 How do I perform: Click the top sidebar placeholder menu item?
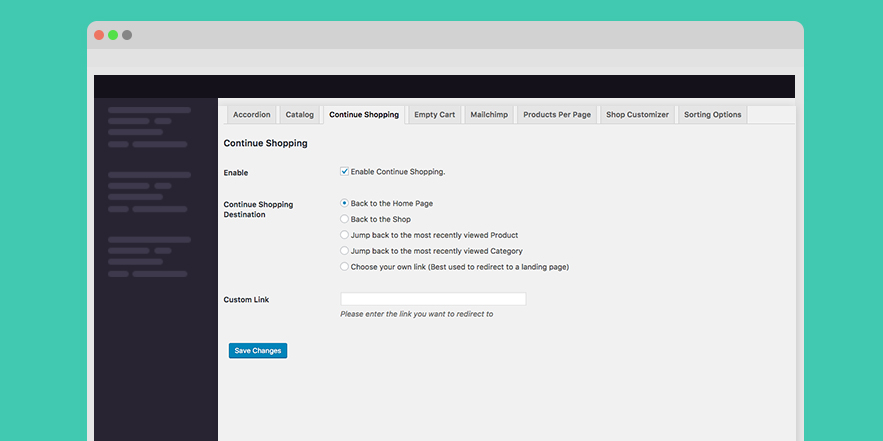(149, 110)
